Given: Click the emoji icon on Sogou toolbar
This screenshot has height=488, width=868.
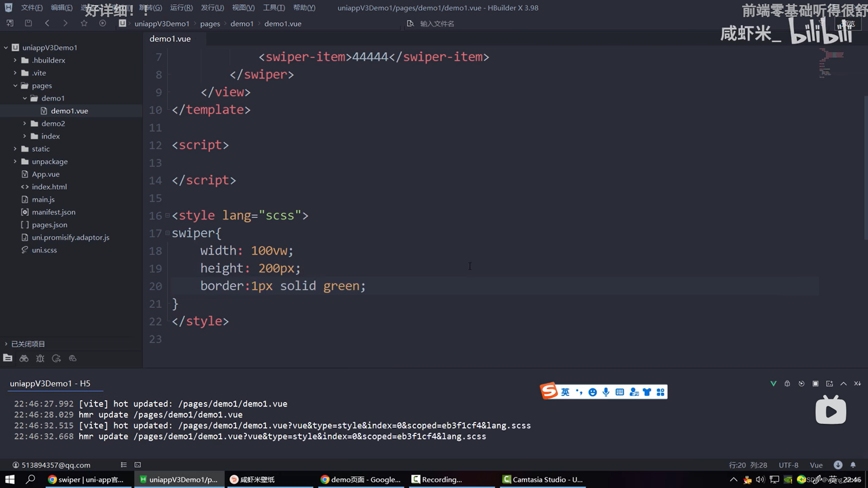Looking at the screenshot, I should [x=593, y=392].
